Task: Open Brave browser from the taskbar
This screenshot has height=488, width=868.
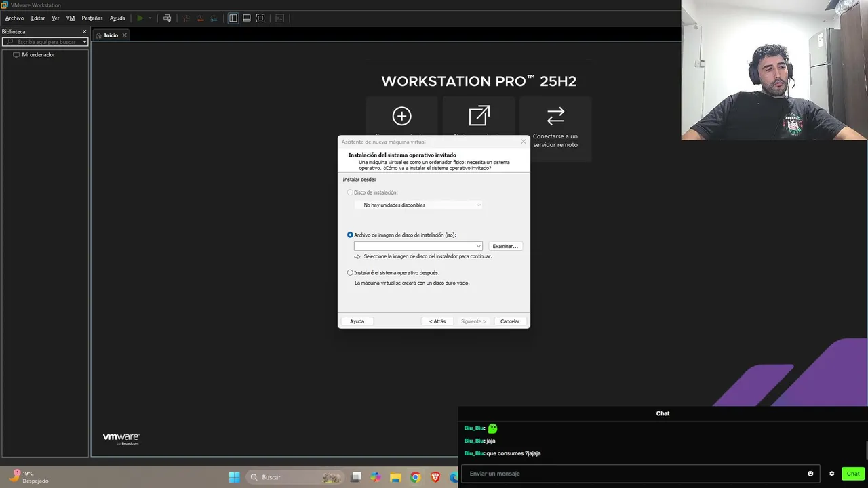Action: tap(435, 477)
